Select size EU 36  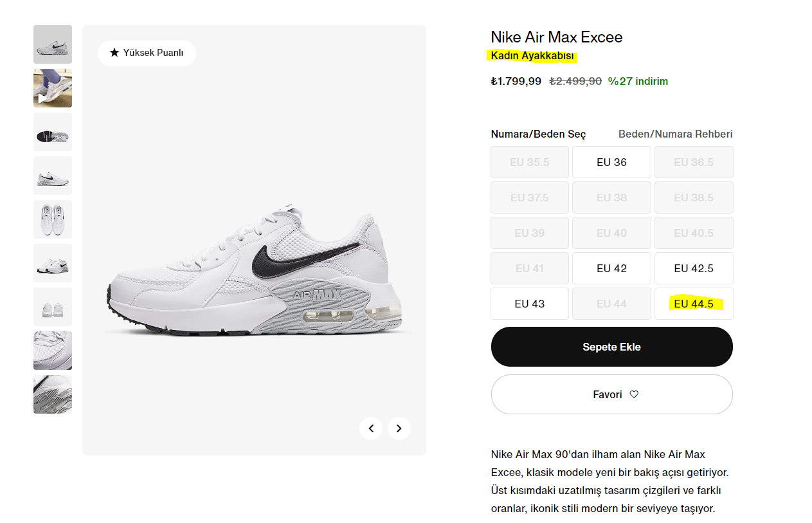(x=611, y=162)
